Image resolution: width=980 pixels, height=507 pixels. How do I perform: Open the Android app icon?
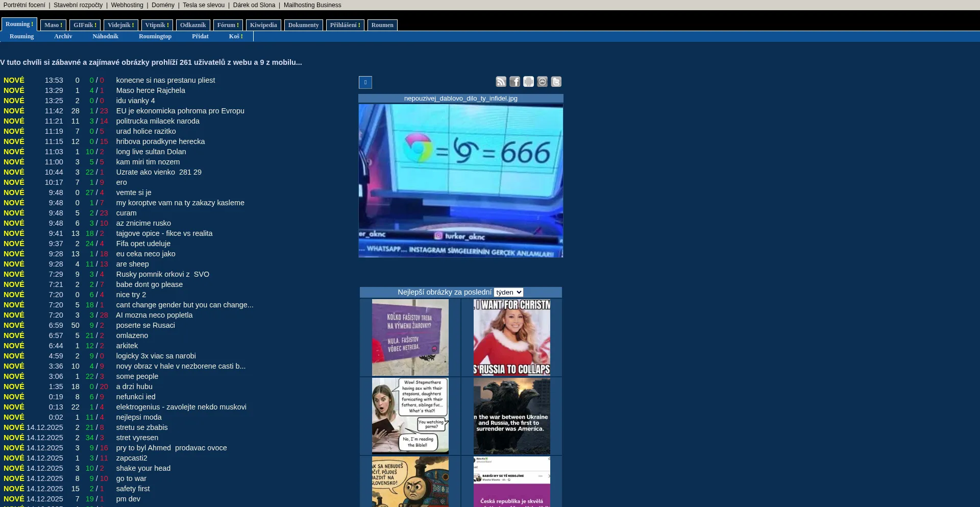pyautogui.click(x=528, y=82)
